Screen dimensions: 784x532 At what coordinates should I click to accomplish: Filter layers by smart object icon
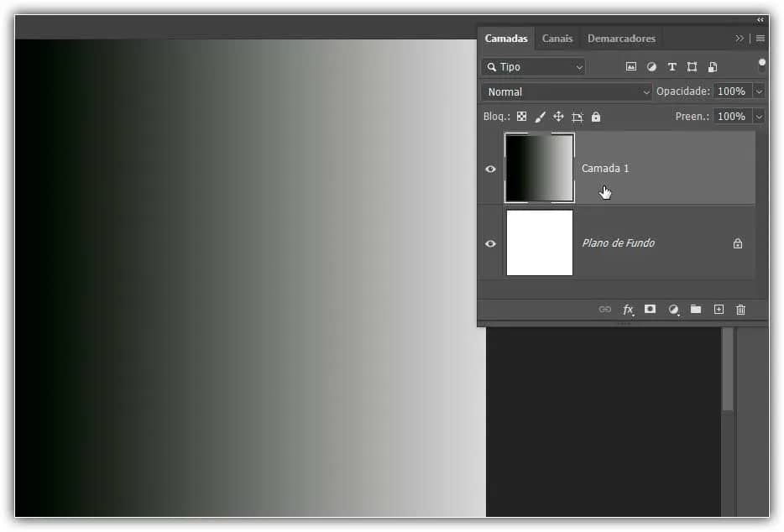[x=713, y=66]
